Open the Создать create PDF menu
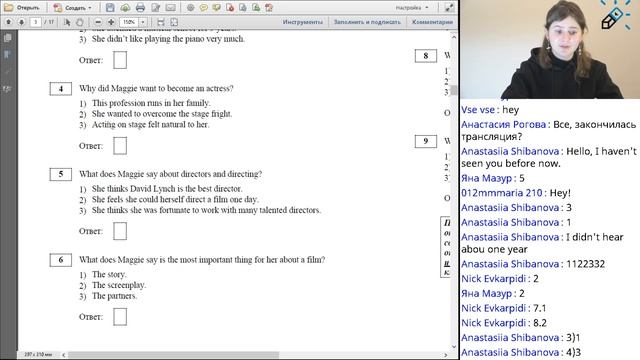Image resolution: width=640 pixels, height=360 pixels. [73, 7]
